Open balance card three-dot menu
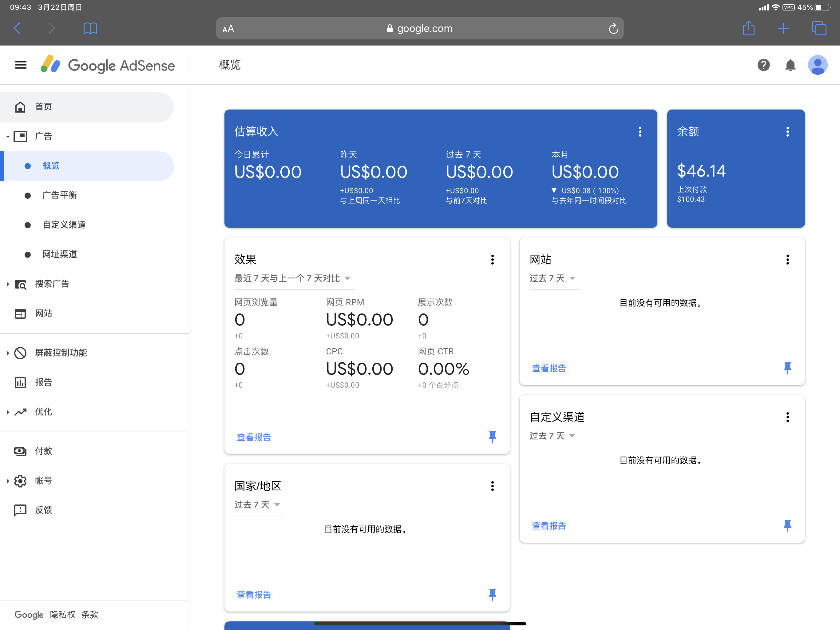Image resolution: width=840 pixels, height=630 pixels. click(x=787, y=131)
